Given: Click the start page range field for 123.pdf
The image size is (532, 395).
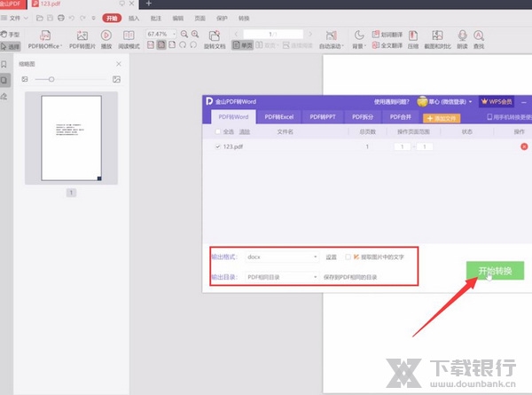Looking at the screenshot, I should coord(403,146).
